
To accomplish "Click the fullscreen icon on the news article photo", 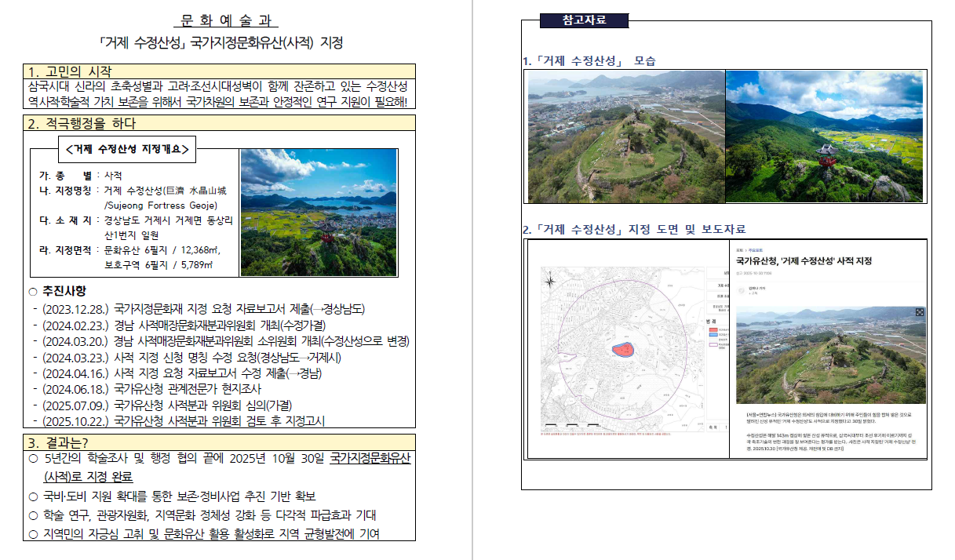I will pos(919,312).
